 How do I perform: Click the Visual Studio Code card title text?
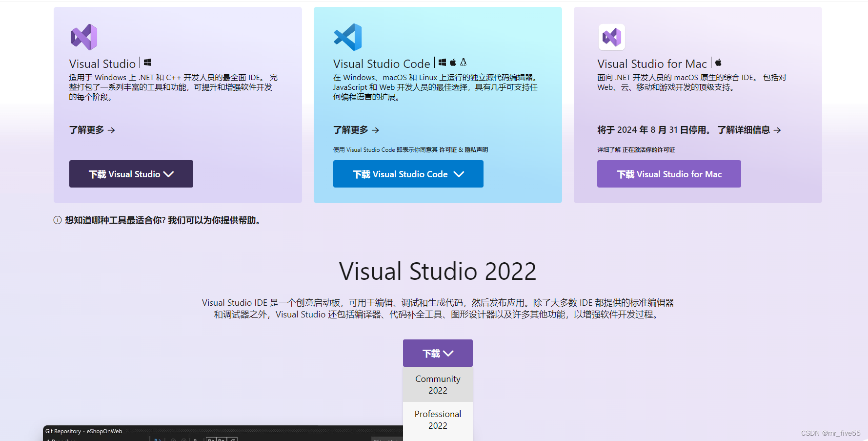pyautogui.click(x=382, y=64)
